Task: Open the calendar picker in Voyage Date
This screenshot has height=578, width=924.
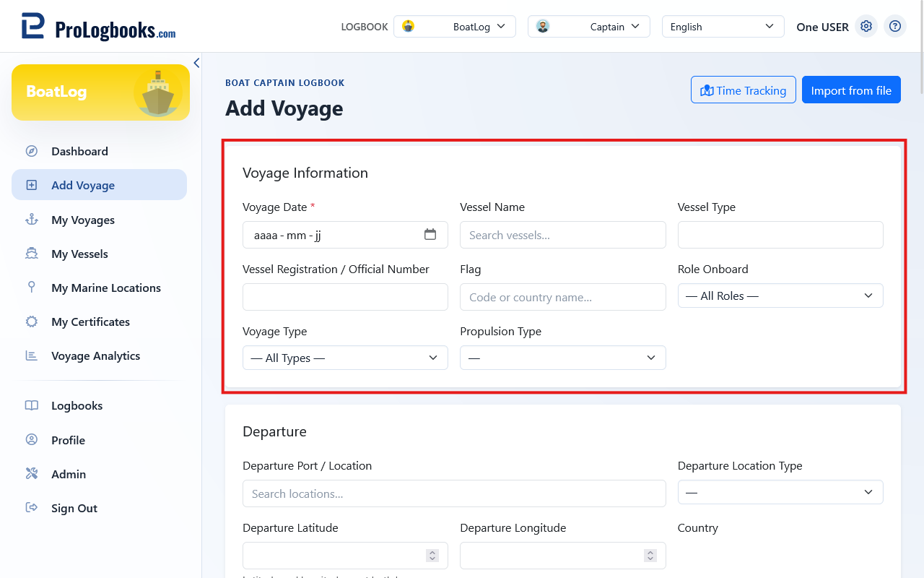Action: point(430,234)
